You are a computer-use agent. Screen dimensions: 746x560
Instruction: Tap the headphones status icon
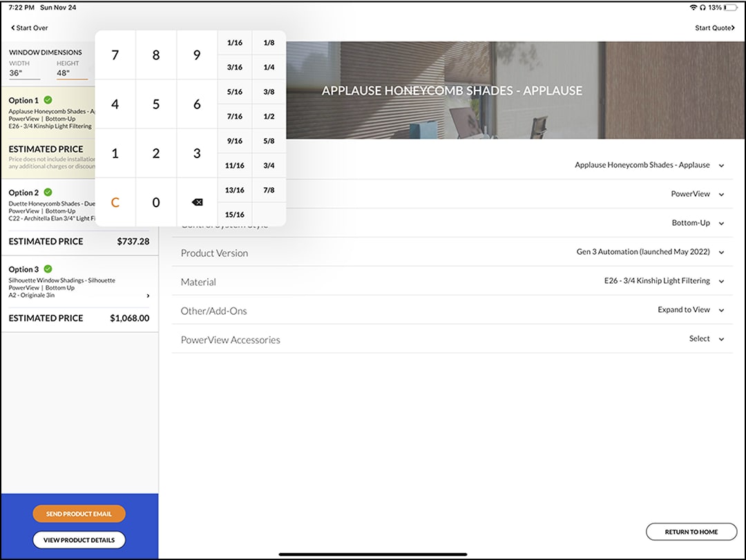pos(702,7)
